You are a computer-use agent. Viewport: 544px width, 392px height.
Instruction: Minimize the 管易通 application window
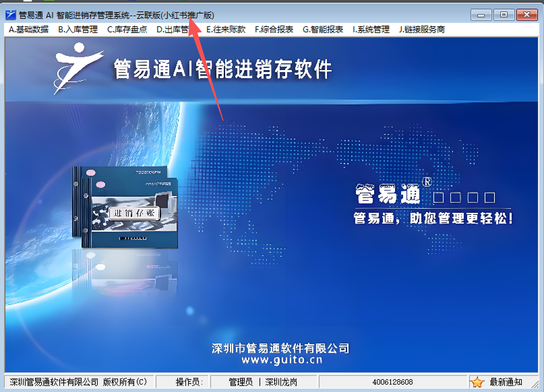tap(481, 15)
